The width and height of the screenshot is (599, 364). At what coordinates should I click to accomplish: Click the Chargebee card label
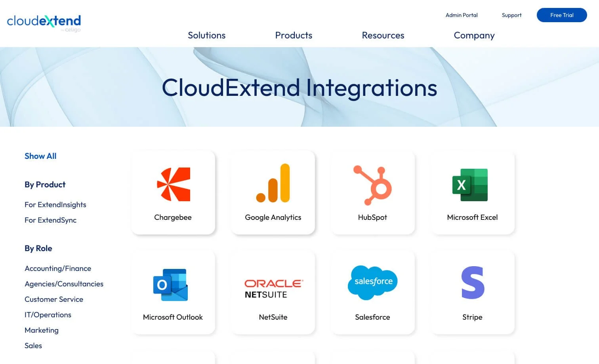tap(173, 217)
